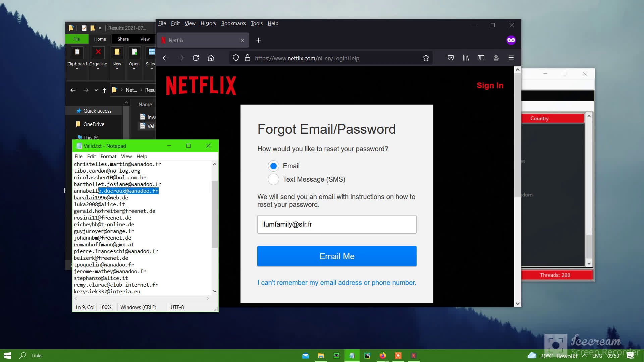The image size is (644, 362).
Task: Toggle the bookmark star for this page
Action: 426,58
